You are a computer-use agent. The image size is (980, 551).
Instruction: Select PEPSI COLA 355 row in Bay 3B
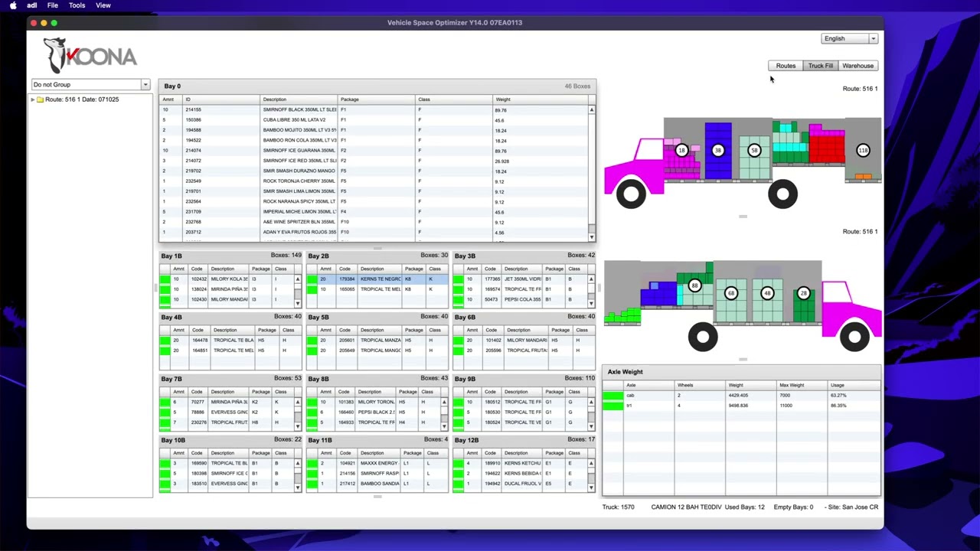tap(521, 300)
